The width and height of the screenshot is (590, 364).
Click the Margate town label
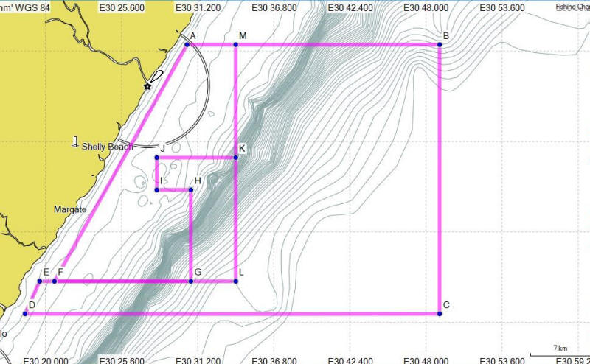(70, 209)
